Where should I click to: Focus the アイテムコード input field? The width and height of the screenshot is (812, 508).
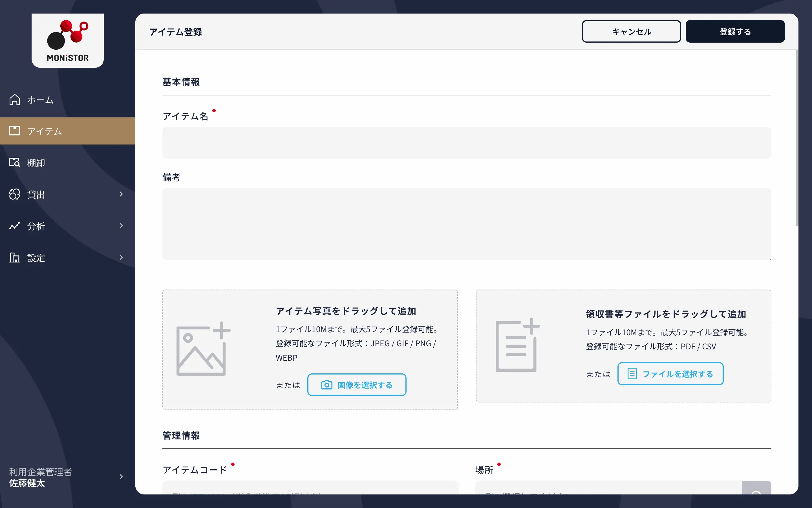310,488
